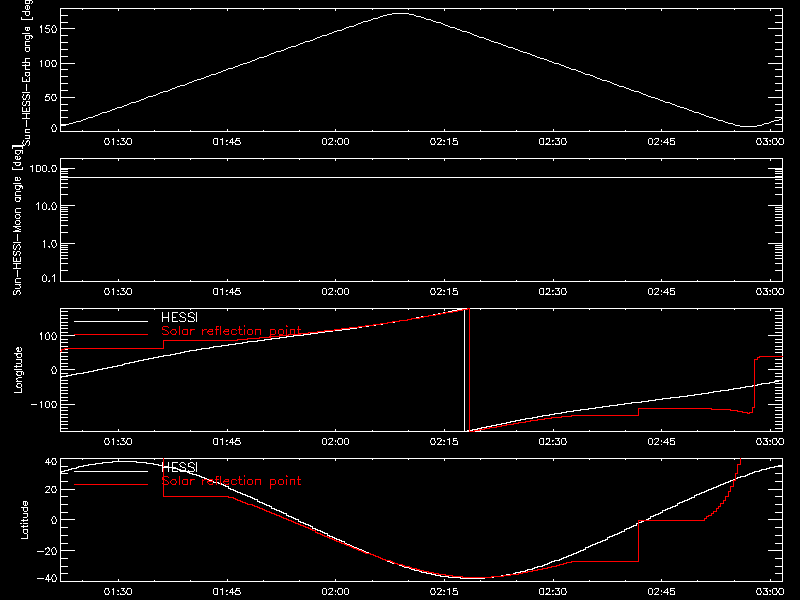The width and height of the screenshot is (800, 600).
Task: Click the 100 tick on Earth angle plot
Action: tap(47, 63)
